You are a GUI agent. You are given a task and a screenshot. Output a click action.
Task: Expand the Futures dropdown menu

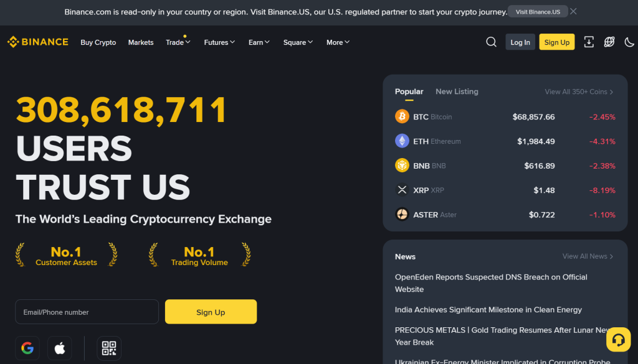point(219,42)
